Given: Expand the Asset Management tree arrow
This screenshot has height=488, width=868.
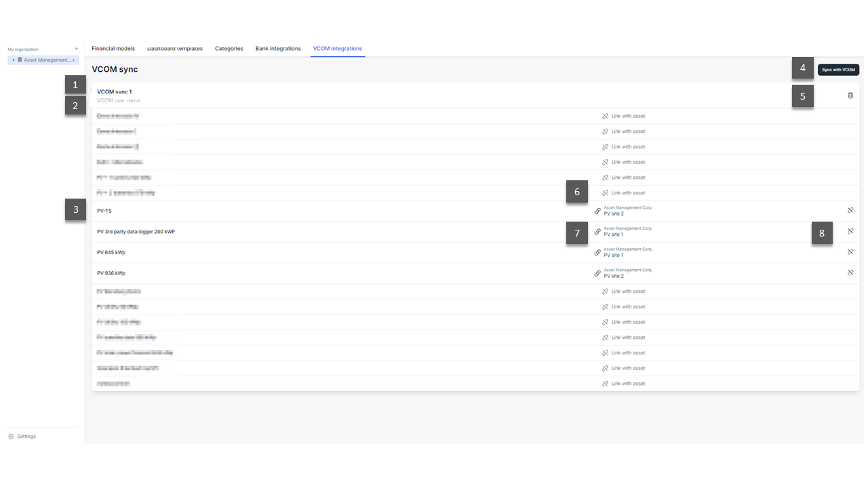Looking at the screenshot, I should coord(14,60).
